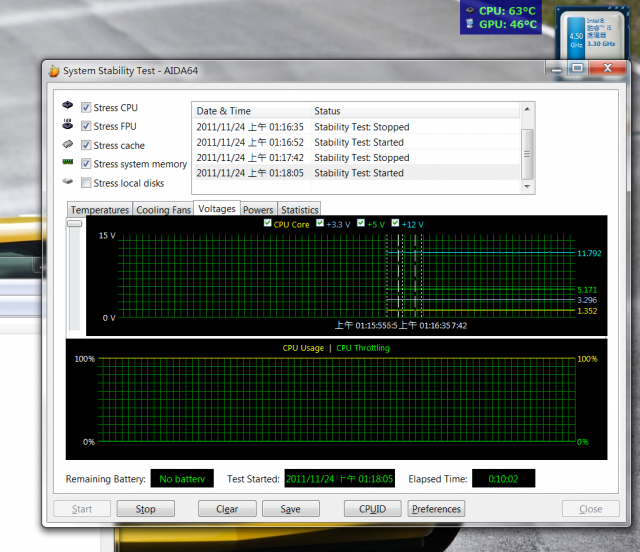The width and height of the screenshot is (640, 552).
Task: Select the 01:18:05 Stability Test Started row
Action: pos(356,173)
